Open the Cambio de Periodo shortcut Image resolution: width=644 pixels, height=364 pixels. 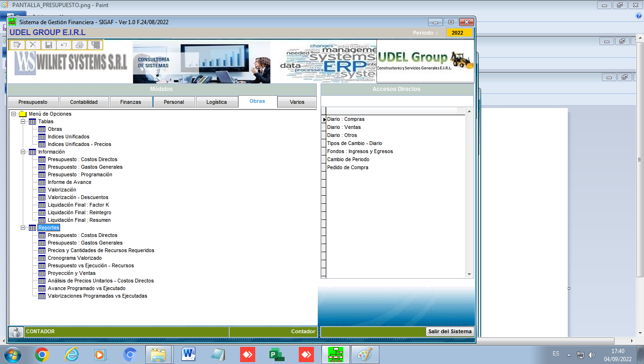[348, 159]
